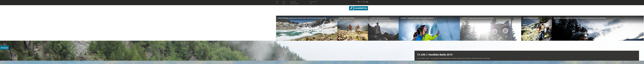Open the Mein Gletscher-Blog teaser tile
644x64 pixels.
pos(352,28)
